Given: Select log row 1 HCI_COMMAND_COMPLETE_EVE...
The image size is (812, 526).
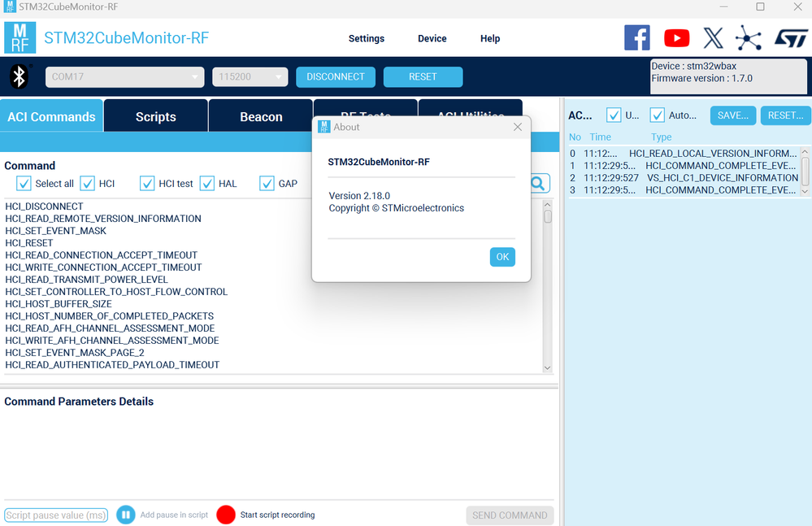Looking at the screenshot, I should point(684,165).
